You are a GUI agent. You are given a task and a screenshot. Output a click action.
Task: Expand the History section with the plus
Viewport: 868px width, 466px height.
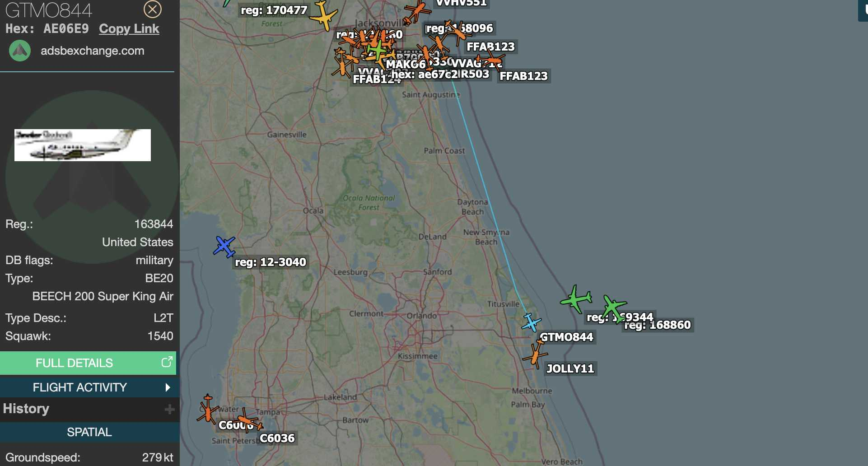(x=169, y=409)
